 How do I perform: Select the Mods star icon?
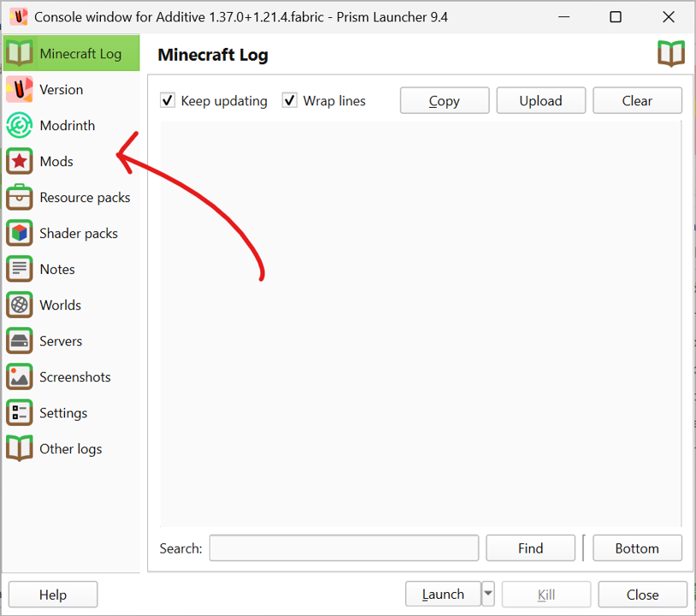click(19, 162)
